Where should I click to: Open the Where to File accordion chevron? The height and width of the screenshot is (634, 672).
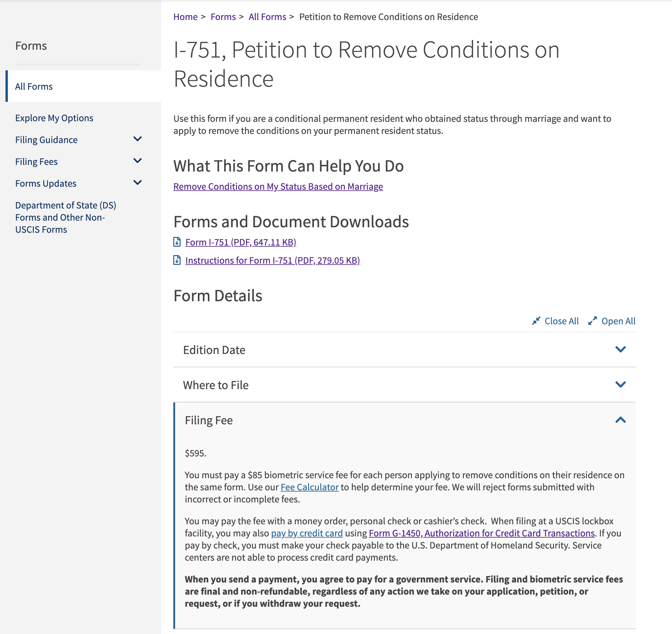(620, 385)
